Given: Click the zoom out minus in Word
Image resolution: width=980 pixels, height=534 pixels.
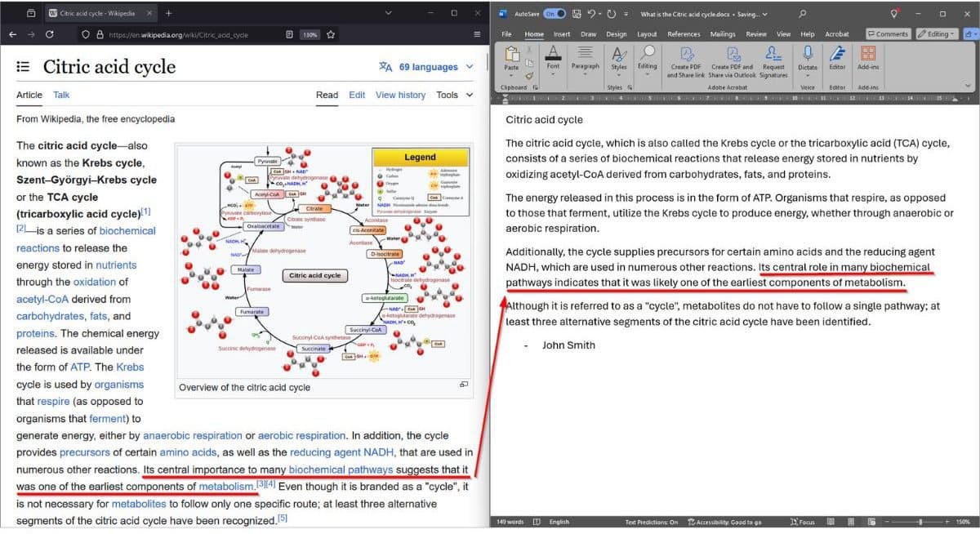Looking at the screenshot, I should (888, 522).
